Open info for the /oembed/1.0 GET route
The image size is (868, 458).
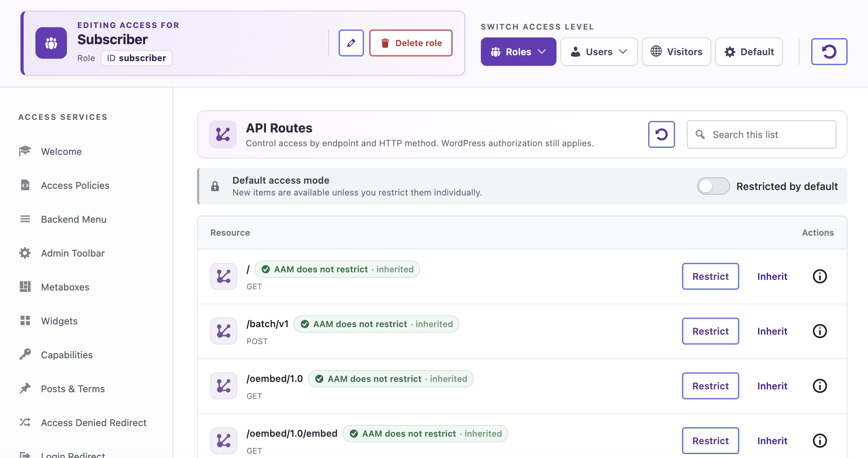[x=820, y=386]
